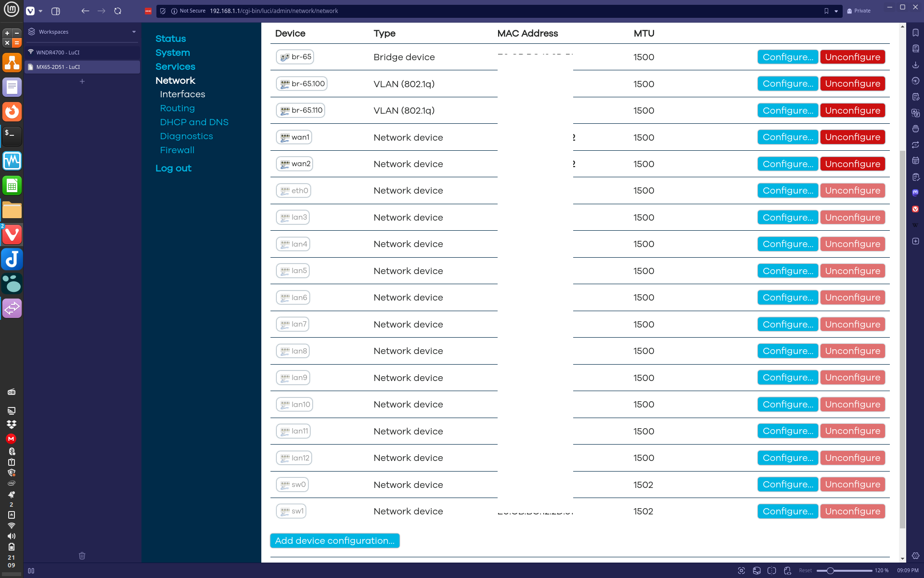
Task: Open the Services menu
Action: (175, 66)
